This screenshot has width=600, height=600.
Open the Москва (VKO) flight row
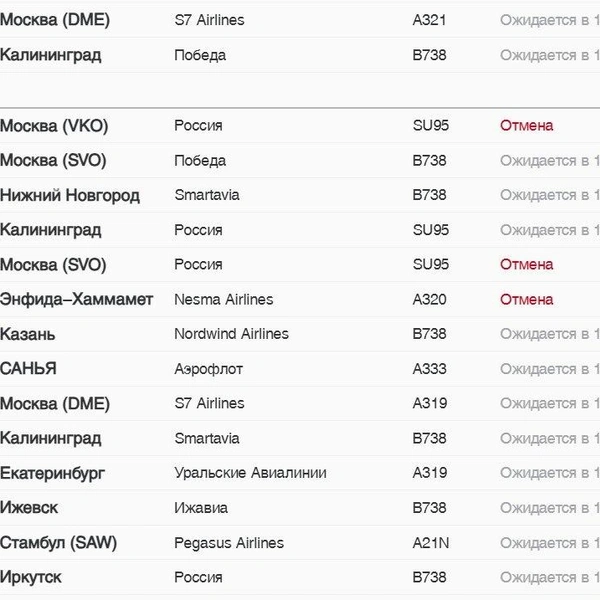300,126
